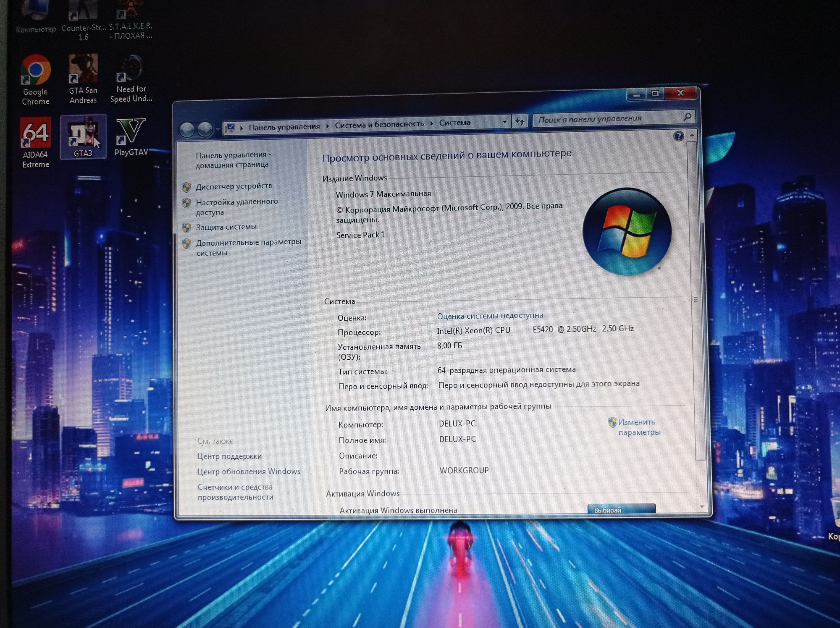Click Изменить параметры link
This screenshot has height=628, width=840.
click(639, 427)
